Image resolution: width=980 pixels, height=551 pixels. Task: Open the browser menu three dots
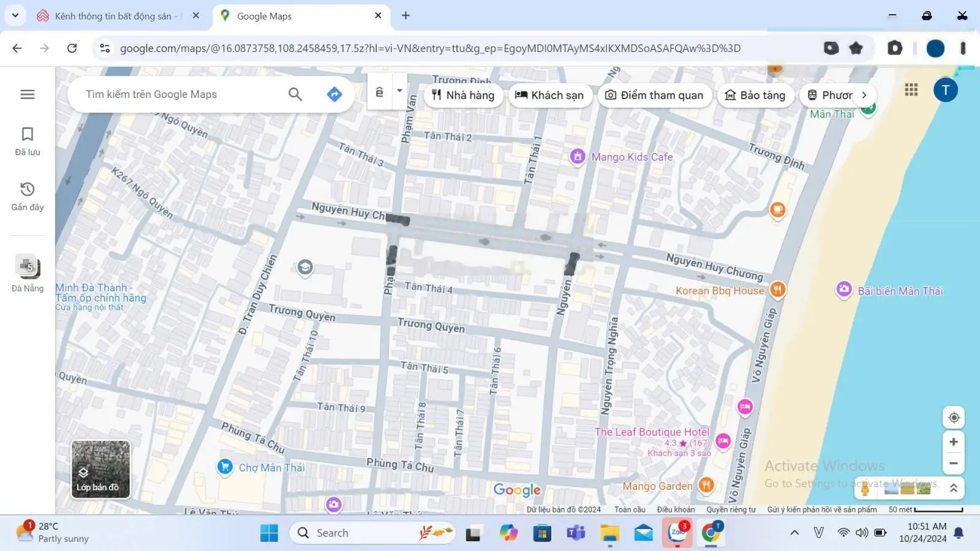[963, 48]
